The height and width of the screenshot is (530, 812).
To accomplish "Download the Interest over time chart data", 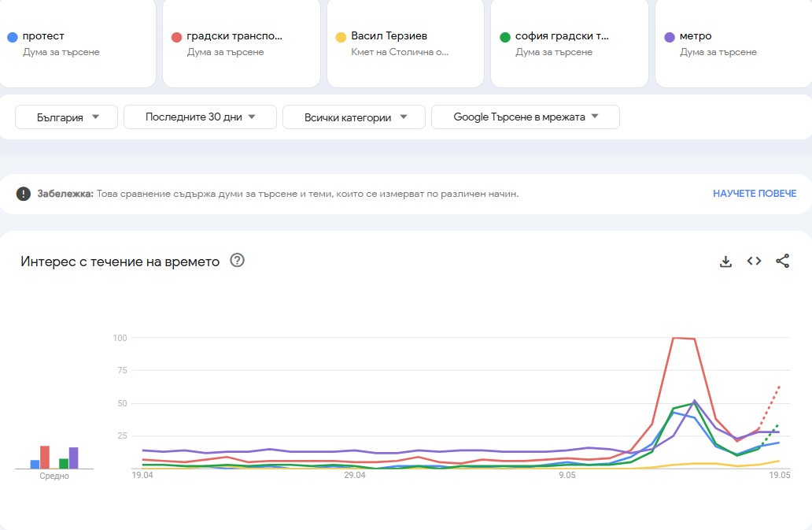I will pyautogui.click(x=725, y=261).
